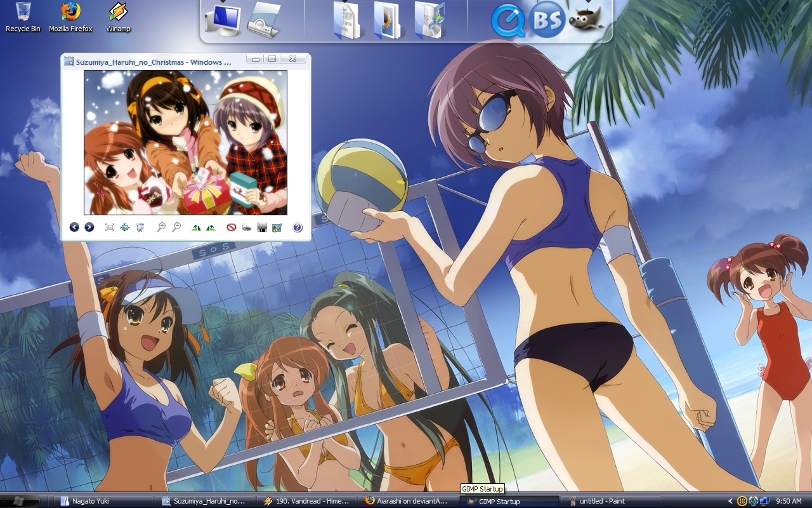812x508 pixels.
Task: Switch to Nagato Yuki taskbar window
Action: click(105, 501)
